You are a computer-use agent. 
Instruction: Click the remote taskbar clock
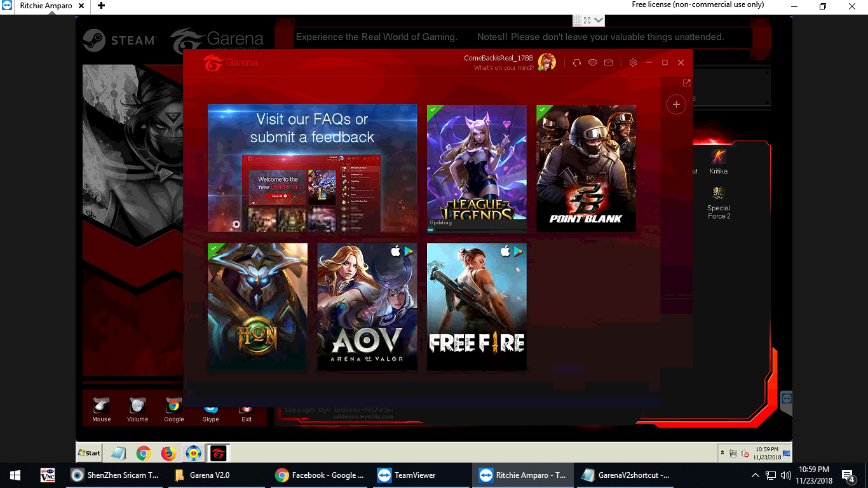[x=766, y=453]
